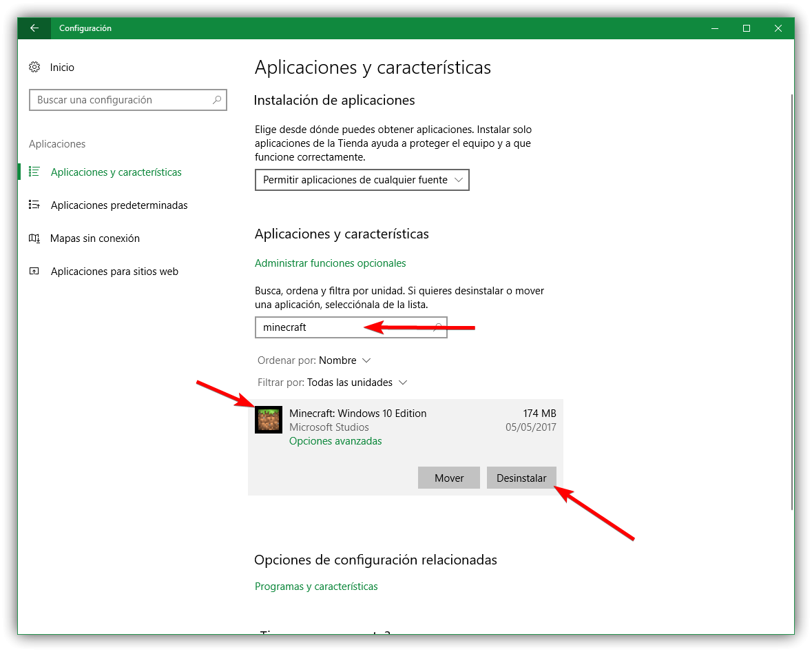Click the vertical scrollbar on the right

(x=791, y=303)
